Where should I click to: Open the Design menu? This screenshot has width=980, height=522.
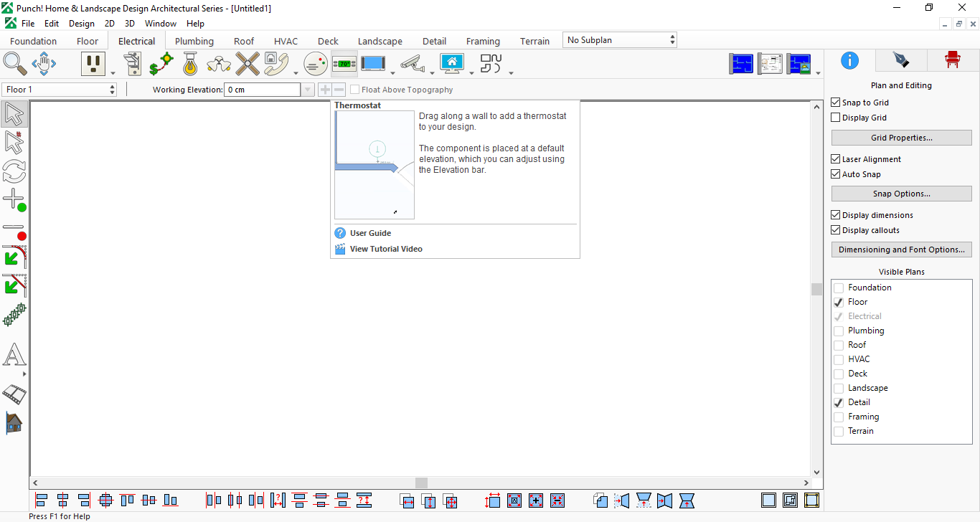(x=82, y=24)
